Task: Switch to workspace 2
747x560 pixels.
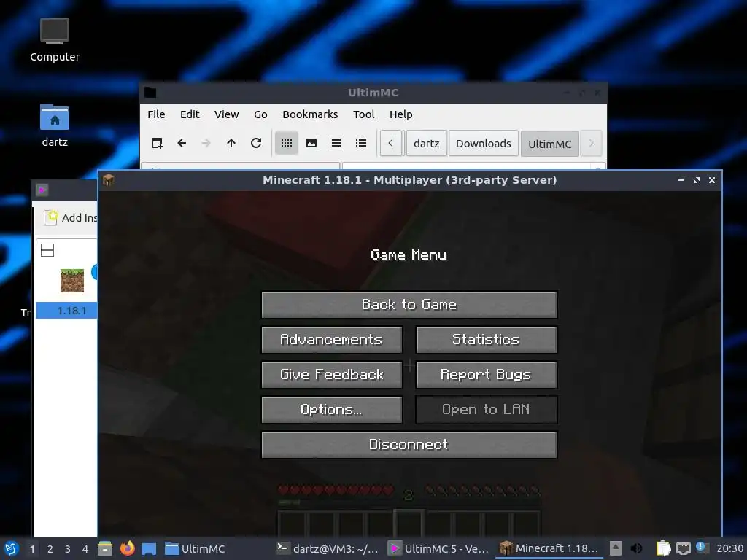Action: (x=50, y=549)
